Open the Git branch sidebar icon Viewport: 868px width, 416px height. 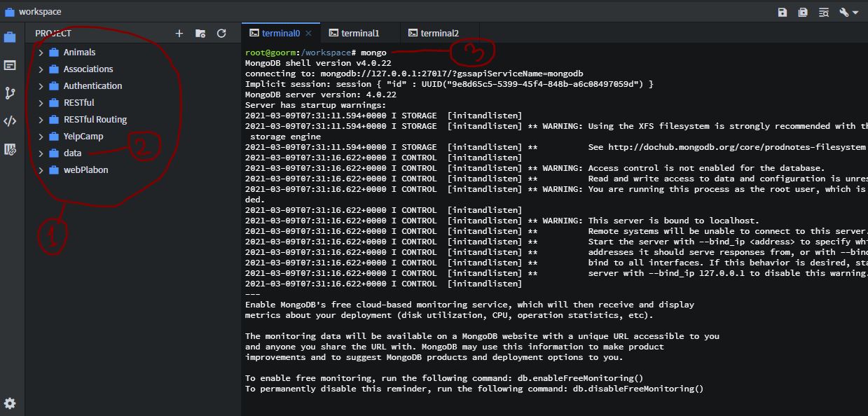[10, 93]
